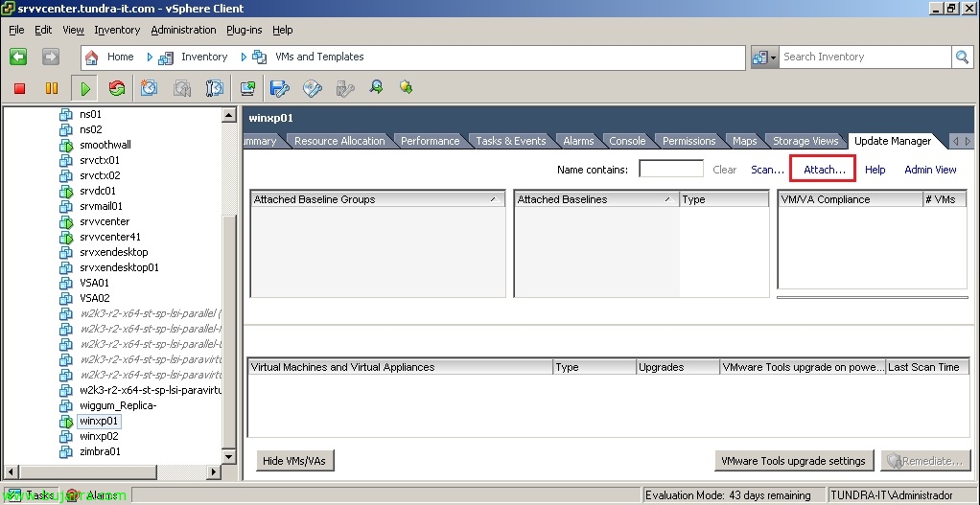Open the Administration menu
980x505 pixels.
[183, 30]
